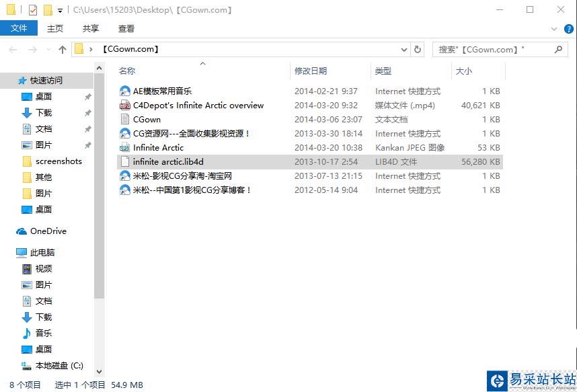Select OneDrive in navigation pane

(x=48, y=231)
